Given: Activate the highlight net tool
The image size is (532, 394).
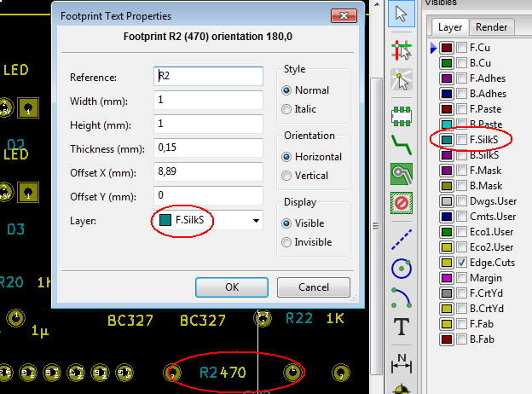Looking at the screenshot, I should (x=402, y=49).
